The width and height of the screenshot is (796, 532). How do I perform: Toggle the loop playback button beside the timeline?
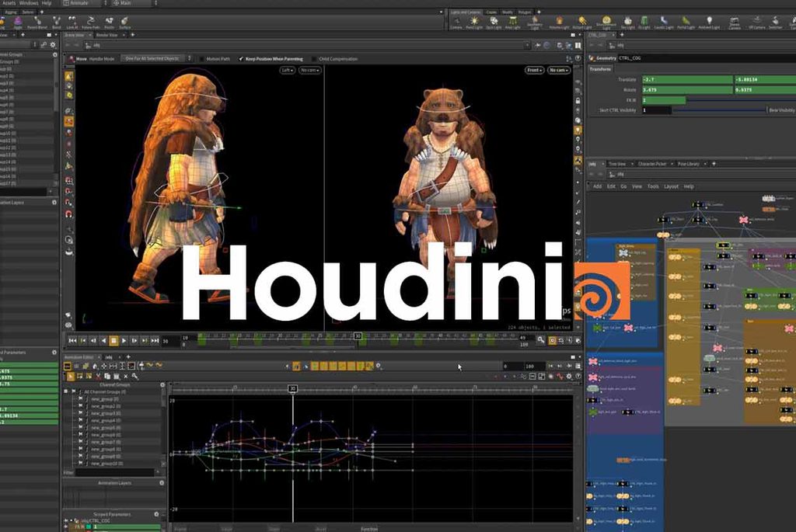[x=561, y=340]
